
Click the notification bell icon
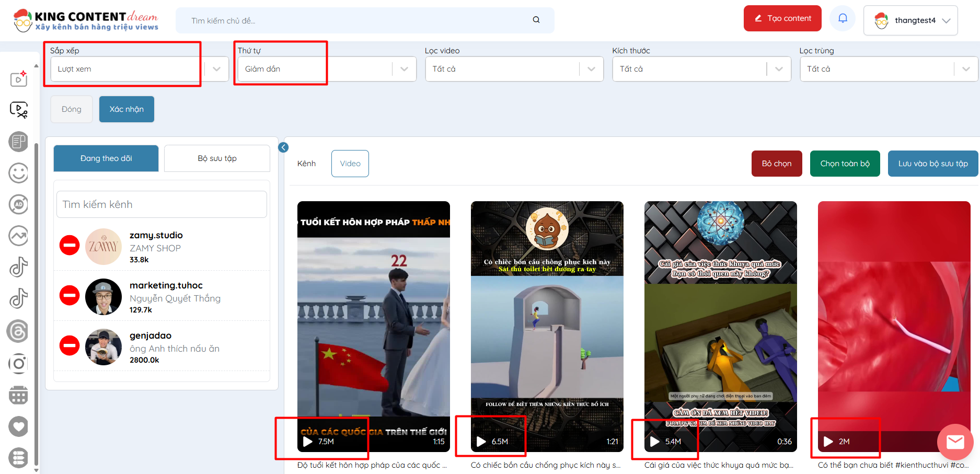(843, 18)
